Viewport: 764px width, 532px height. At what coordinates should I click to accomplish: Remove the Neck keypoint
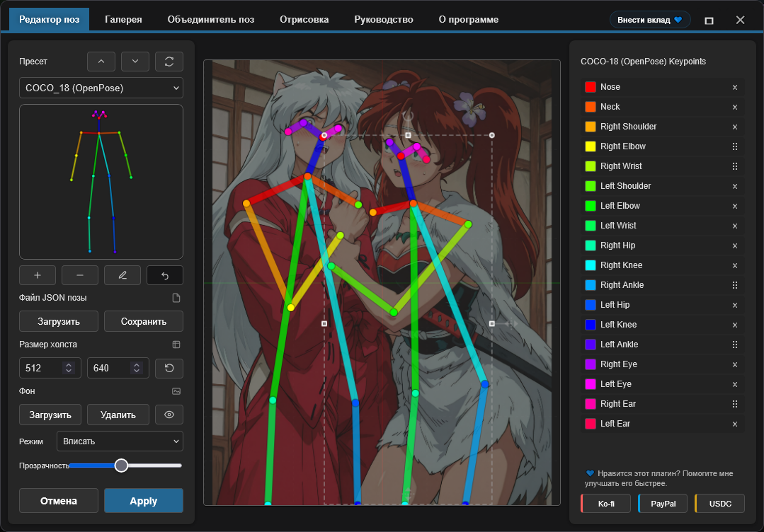pos(735,107)
